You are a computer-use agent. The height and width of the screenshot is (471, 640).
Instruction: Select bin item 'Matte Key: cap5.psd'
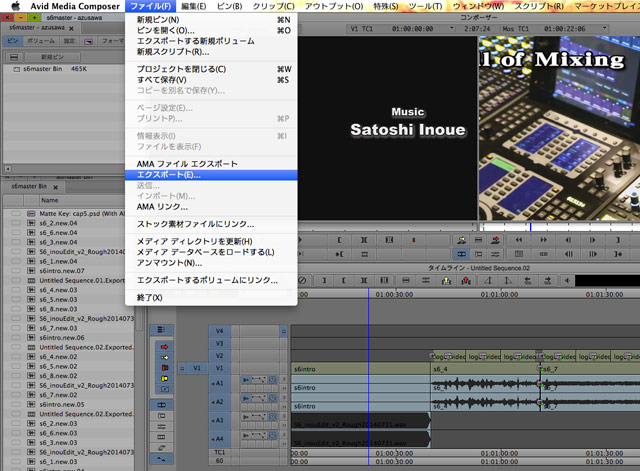[81, 213]
